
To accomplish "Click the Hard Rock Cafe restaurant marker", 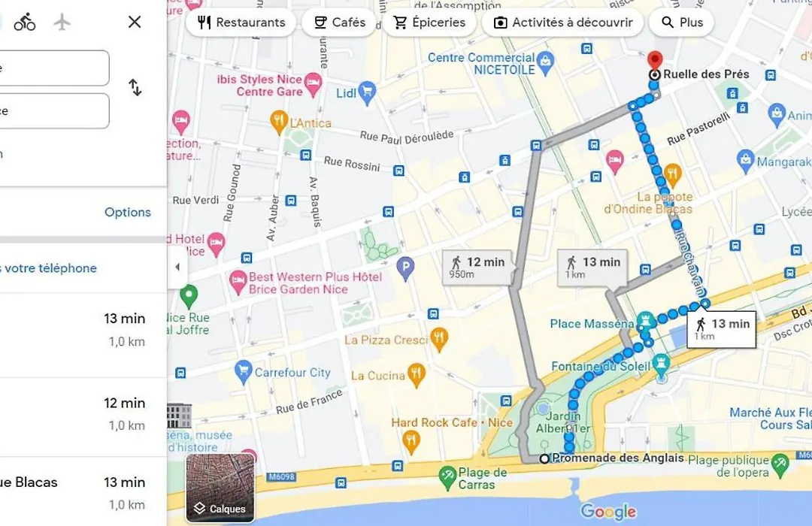I will pos(411,443).
